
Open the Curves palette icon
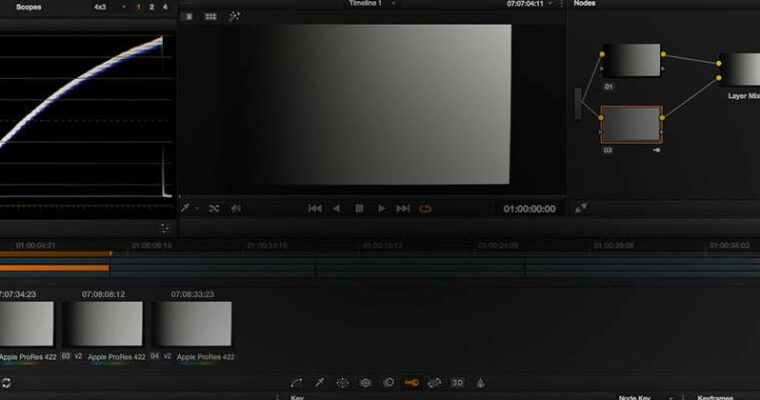(x=296, y=383)
